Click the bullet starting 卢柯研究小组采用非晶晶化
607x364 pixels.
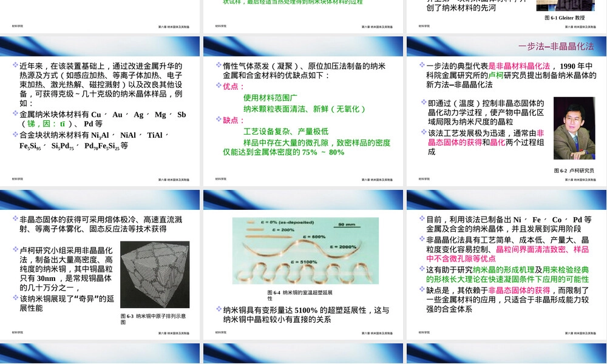[66, 269]
